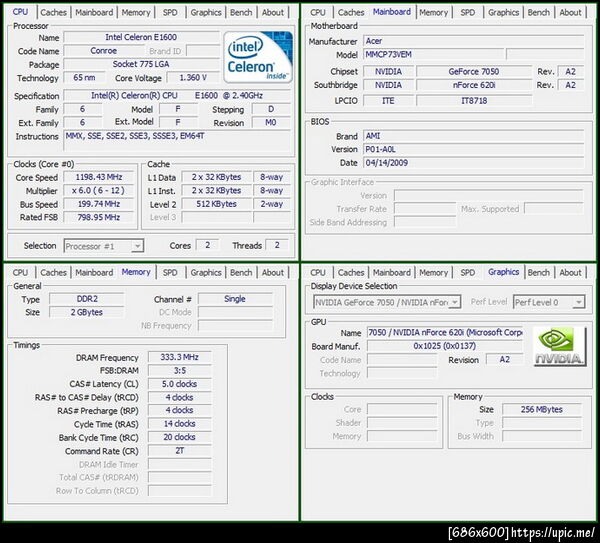Click the NVIDIA logo in Graphics panel

coord(559,346)
